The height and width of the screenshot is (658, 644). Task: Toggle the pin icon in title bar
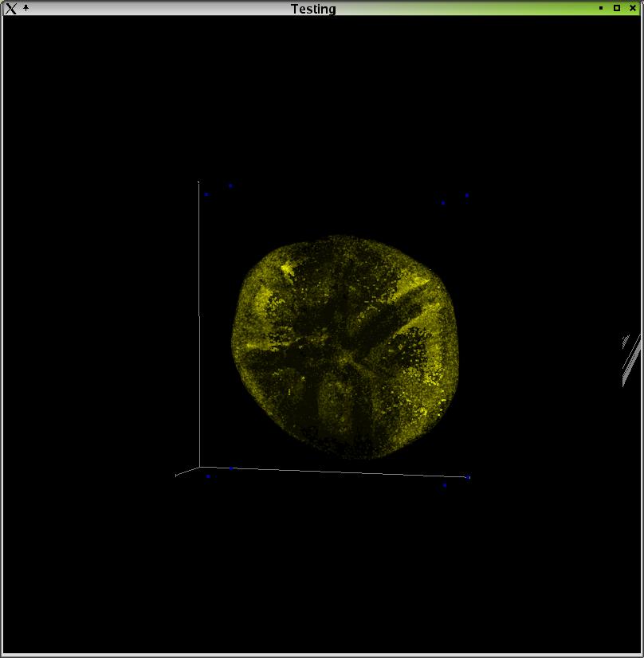pos(26,8)
